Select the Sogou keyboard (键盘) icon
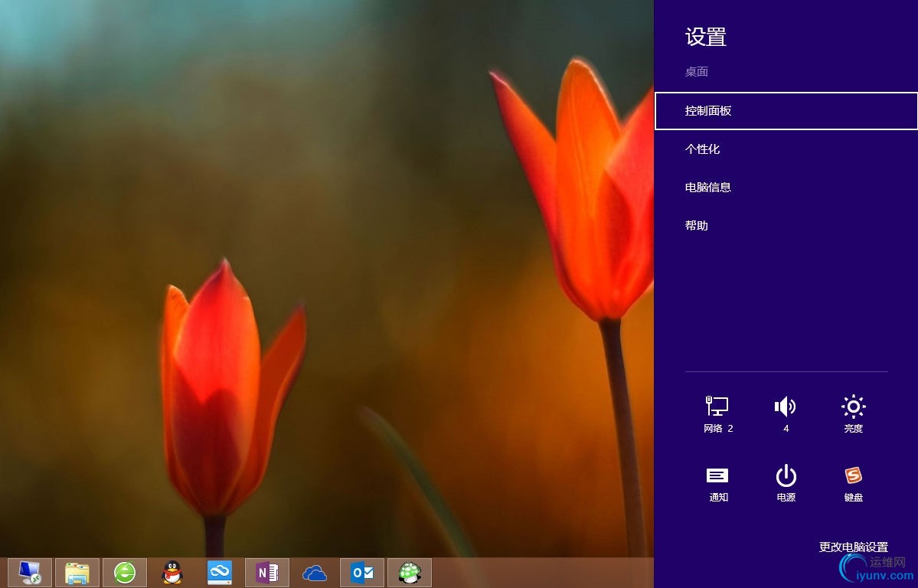Image resolution: width=918 pixels, height=588 pixels. 853,484
